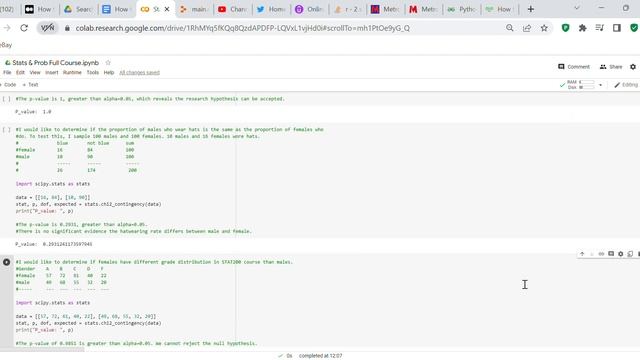
Task: Share the notebook
Action: [611, 67]
